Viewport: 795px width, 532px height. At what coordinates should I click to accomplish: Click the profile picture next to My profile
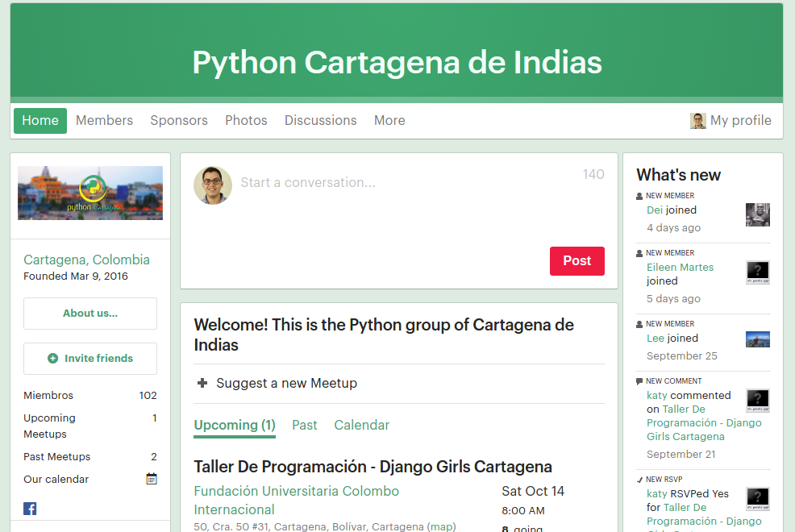[x=698, y=121]
